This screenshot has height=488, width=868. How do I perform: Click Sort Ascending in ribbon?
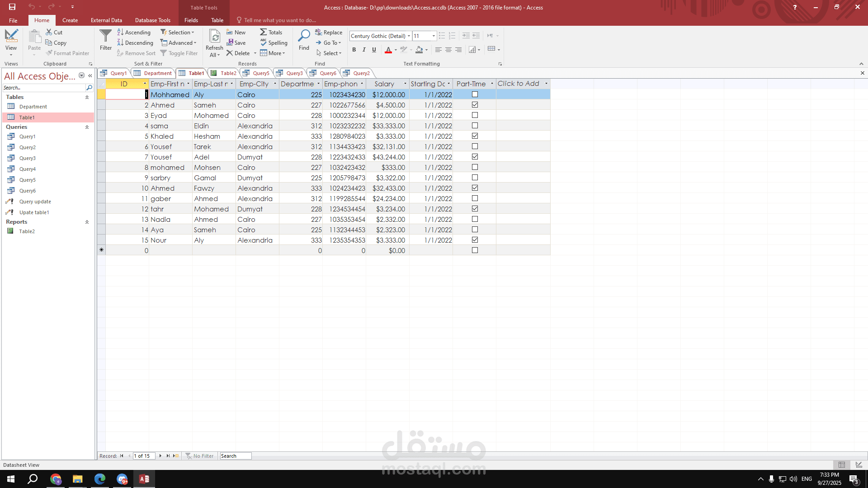(134, 32)
